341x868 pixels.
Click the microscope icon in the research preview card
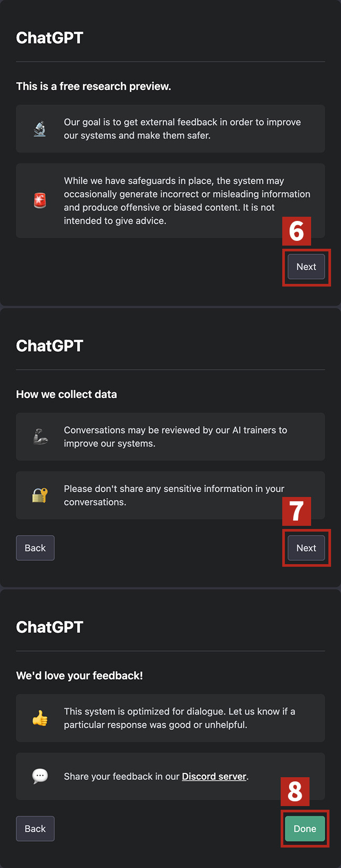point(40,129)
